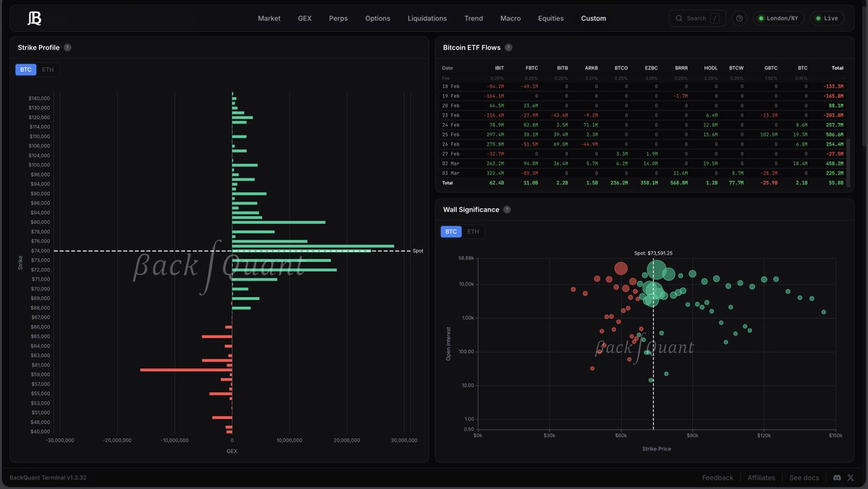Image resolution: width=868 pixels, height=489 pixels.
Task: Click the Spot: $73,591.25 label
Action: [653, 253]
